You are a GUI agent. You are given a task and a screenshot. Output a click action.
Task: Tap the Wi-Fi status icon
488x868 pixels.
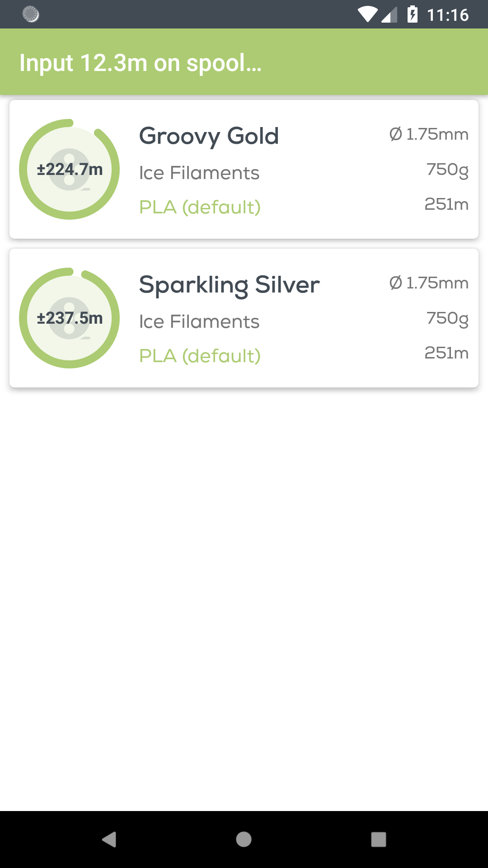[x=367, y=14]
